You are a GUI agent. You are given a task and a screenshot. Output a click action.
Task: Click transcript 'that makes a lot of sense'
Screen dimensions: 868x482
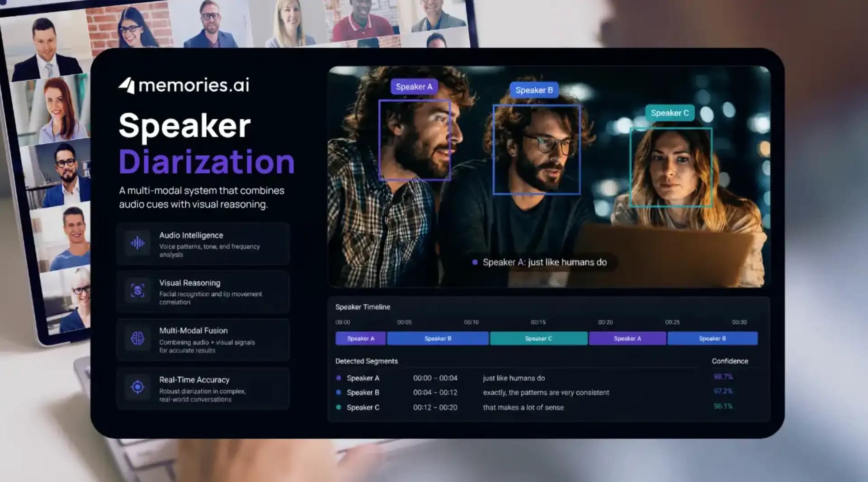[x=524, y=407]
